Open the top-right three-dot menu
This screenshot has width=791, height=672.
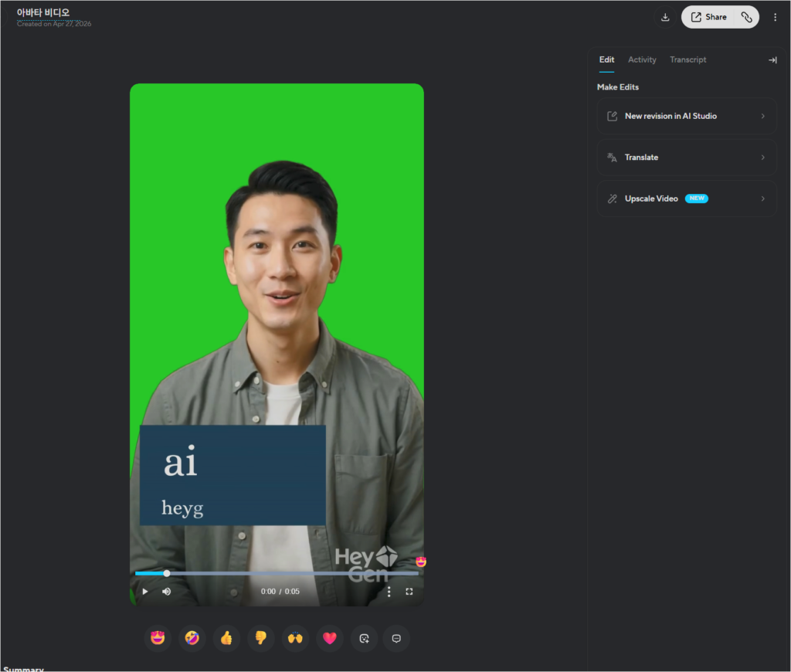(776, 17)
